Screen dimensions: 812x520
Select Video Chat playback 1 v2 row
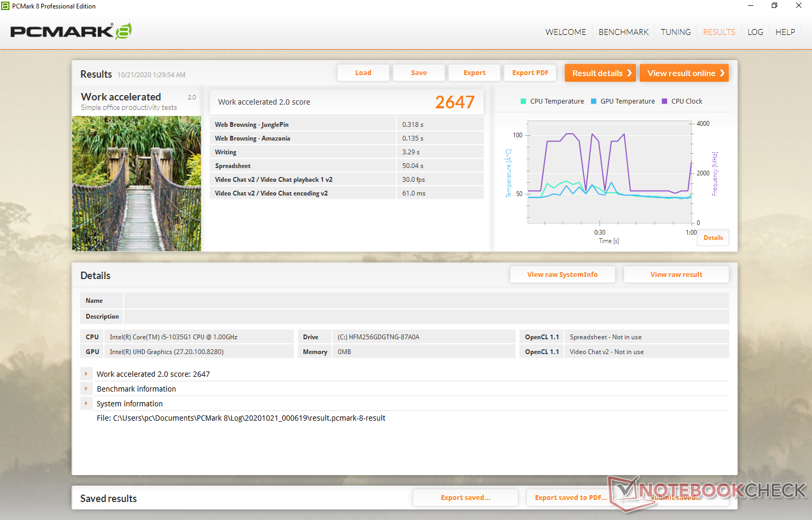pos(347,179)
